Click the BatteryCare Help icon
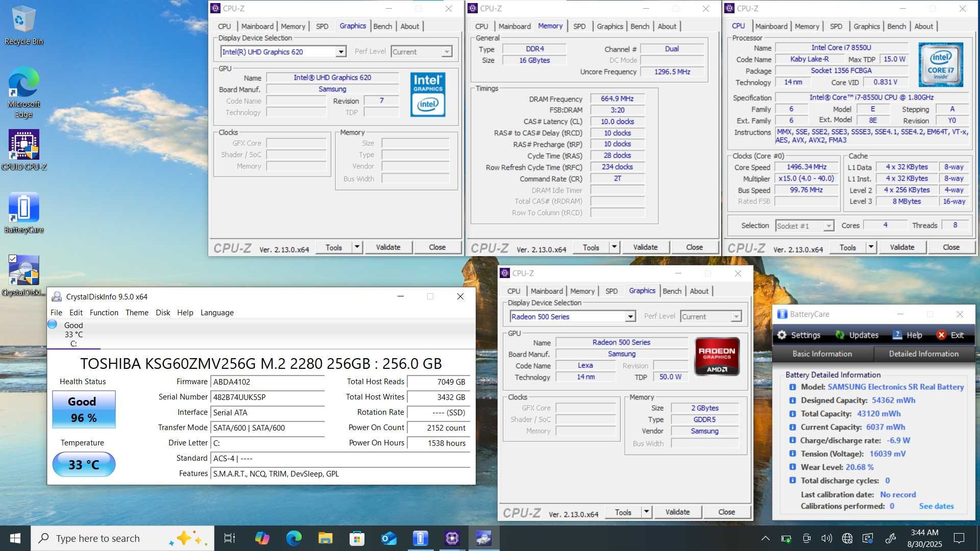Image resolution: width=980 pixels, height=551 pixels. pyautogui.click(x=897, y=335)
